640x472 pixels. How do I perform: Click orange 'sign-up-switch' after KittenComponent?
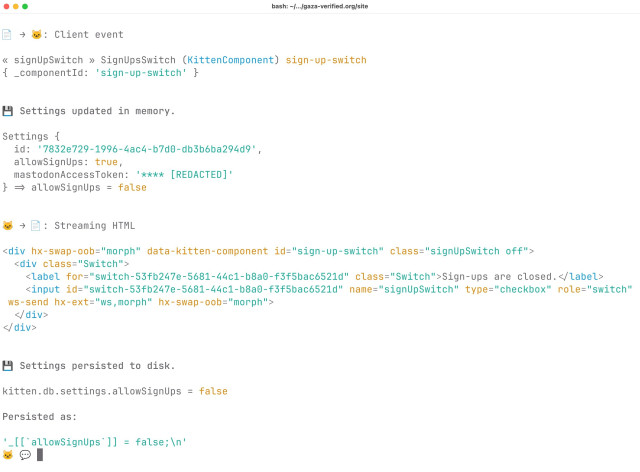pos(326,60)
